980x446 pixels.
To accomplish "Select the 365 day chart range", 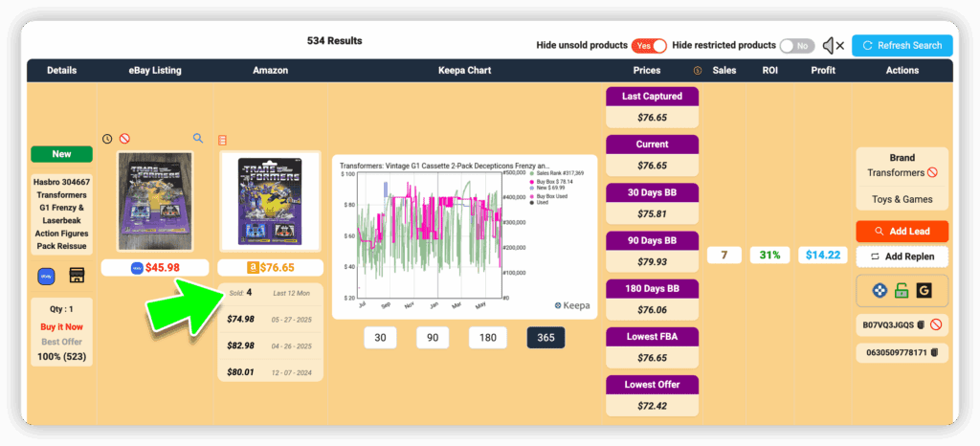I will [x=546, y=337].
